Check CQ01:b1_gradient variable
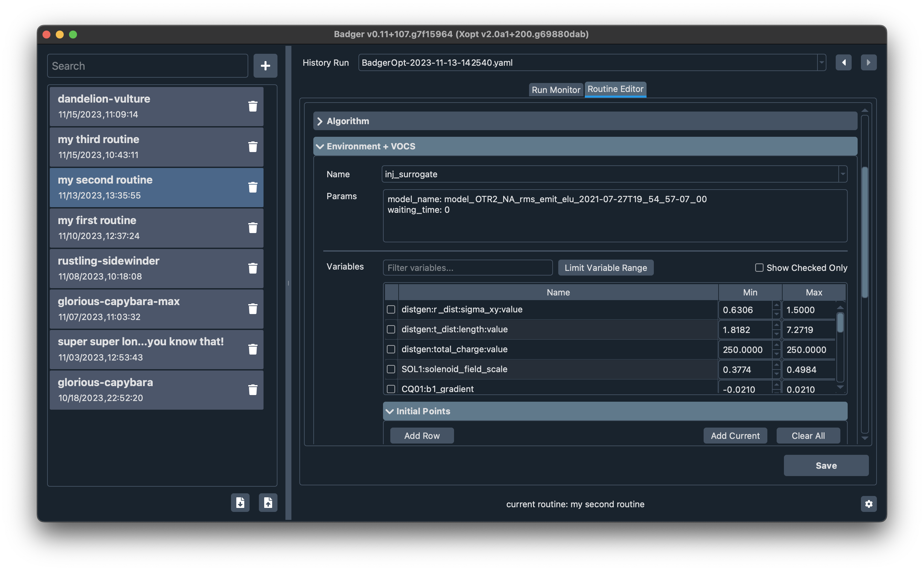 tap(391, 389)
